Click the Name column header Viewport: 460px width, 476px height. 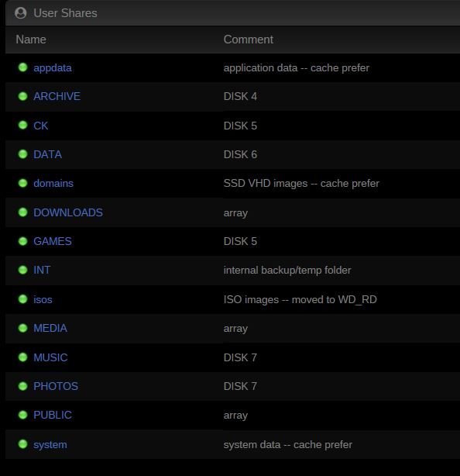click(31, 40)
